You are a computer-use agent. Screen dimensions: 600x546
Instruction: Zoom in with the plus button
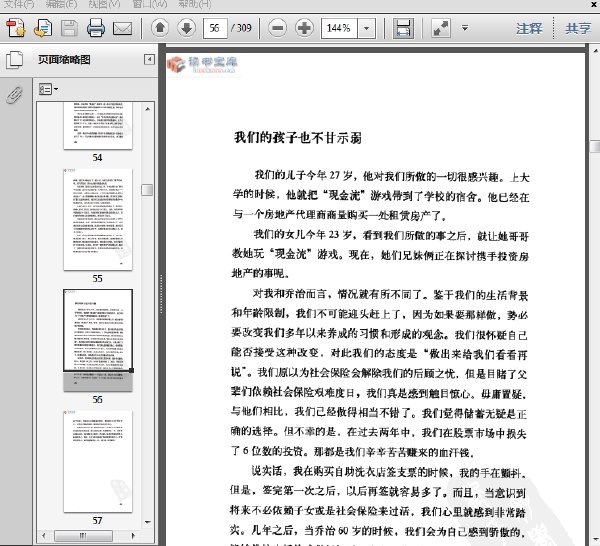pyautogui.click(x=304, y=28)
